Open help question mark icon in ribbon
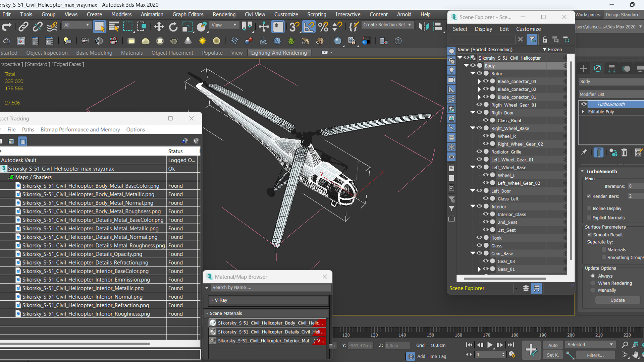644x362 pixels. pos(398,41)
